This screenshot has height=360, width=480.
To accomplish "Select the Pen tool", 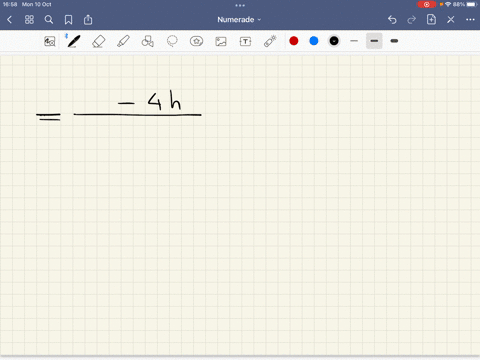I will [74, 41].
